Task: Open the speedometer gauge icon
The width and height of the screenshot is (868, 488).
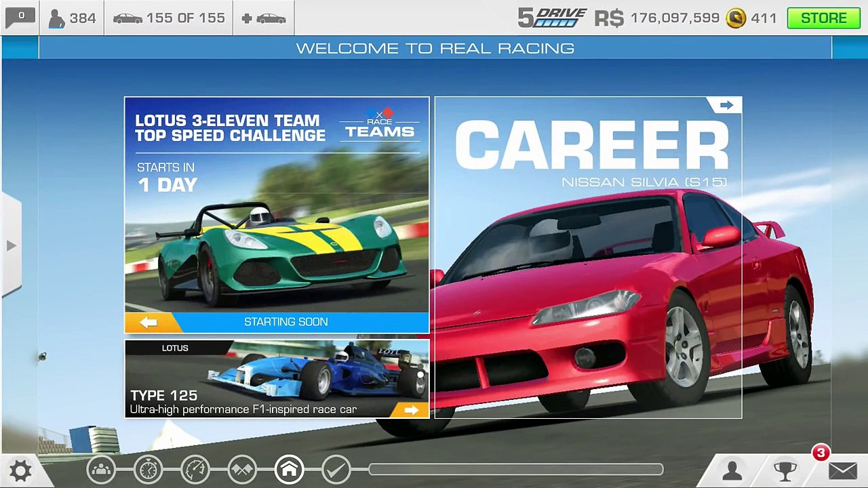Action: point(195,469)
